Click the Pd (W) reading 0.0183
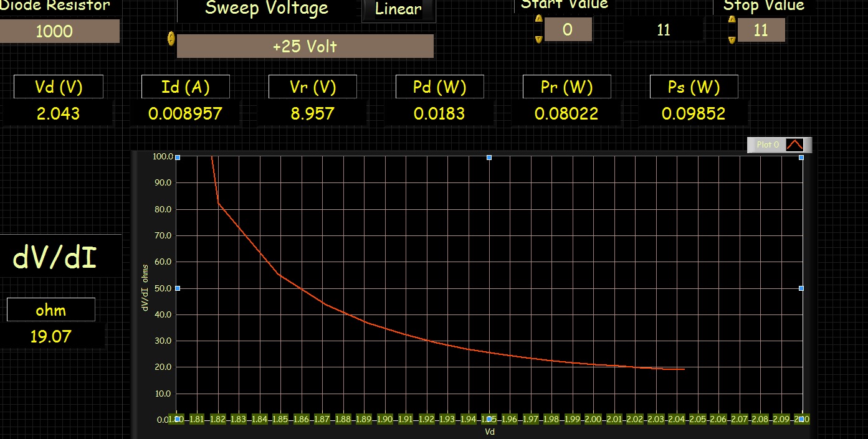The height and width of the screenshot is (439, 868). 439,113
